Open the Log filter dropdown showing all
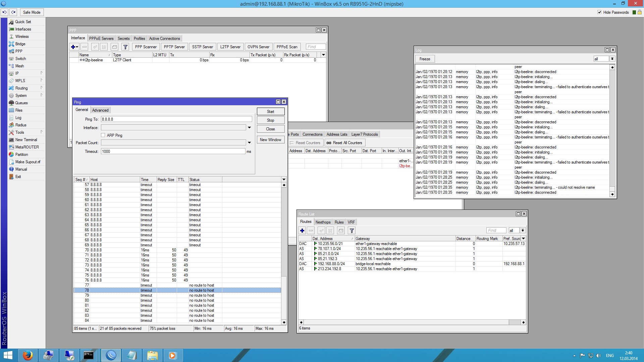The image size is (644, 362). pos(612,59)
